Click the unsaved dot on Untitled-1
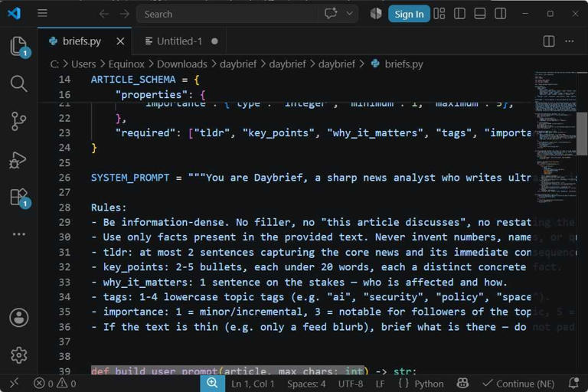Screen dimensions: 588x392 214,41
